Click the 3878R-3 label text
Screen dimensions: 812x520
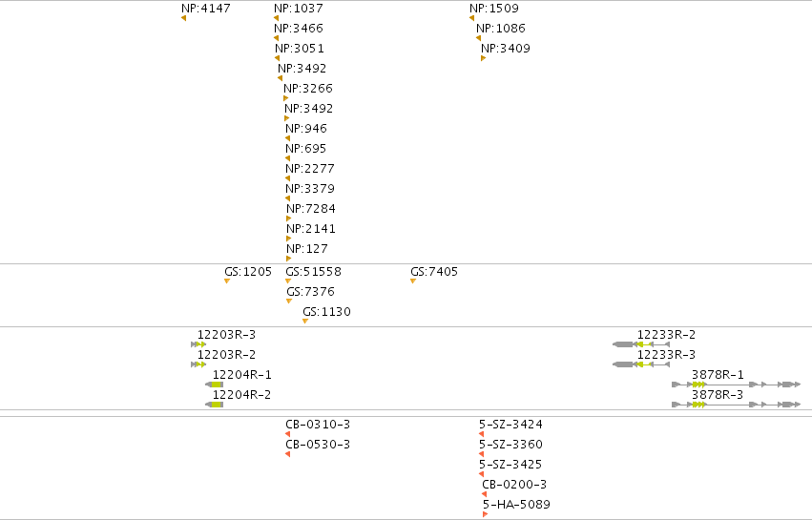718,395
